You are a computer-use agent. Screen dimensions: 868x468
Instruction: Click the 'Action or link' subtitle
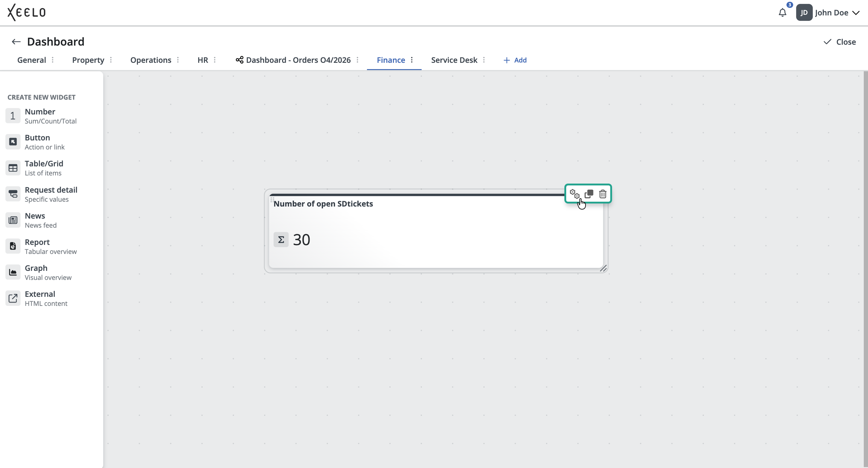(44, 147)
